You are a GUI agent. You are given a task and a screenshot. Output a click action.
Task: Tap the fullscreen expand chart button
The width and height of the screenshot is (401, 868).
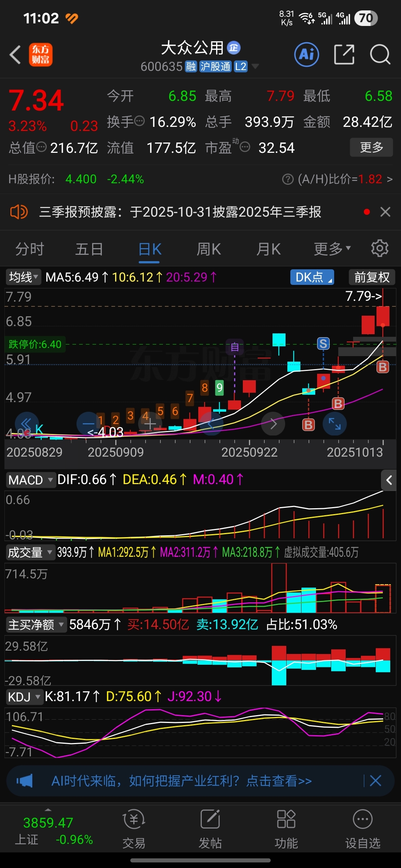[335, 424]
